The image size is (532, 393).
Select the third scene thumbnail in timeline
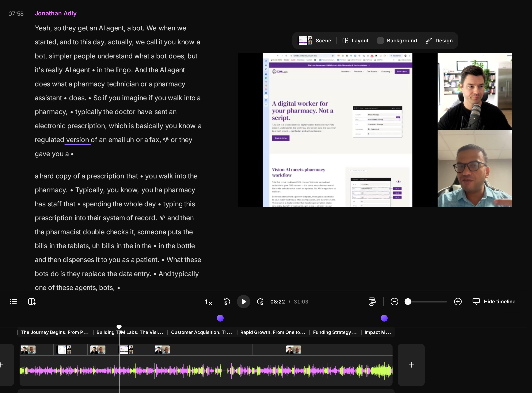[x=98, y=350]
